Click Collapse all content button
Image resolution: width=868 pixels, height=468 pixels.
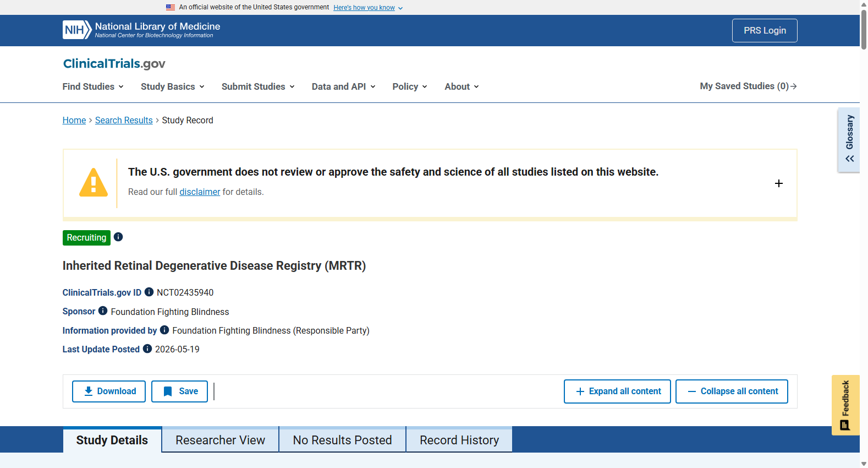[x=732, y=391]
